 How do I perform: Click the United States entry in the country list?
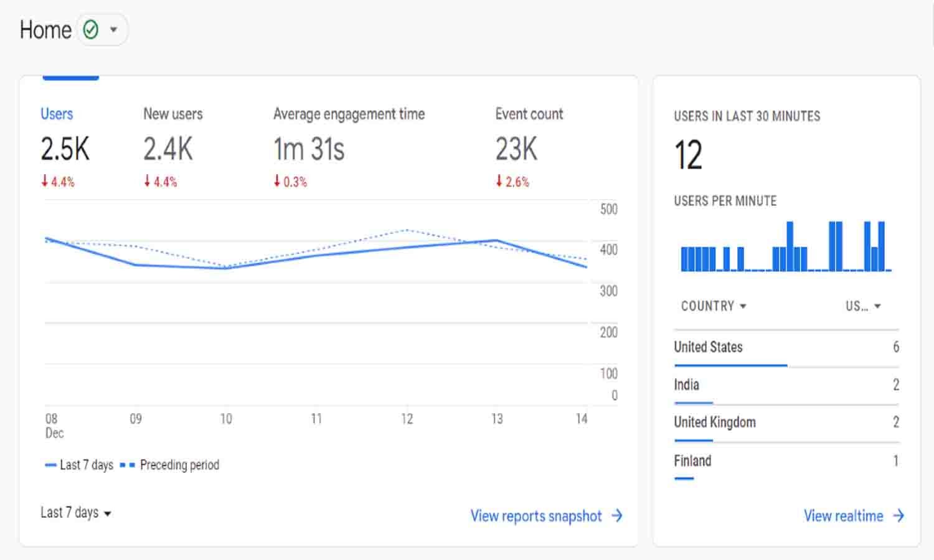point(708,347)
